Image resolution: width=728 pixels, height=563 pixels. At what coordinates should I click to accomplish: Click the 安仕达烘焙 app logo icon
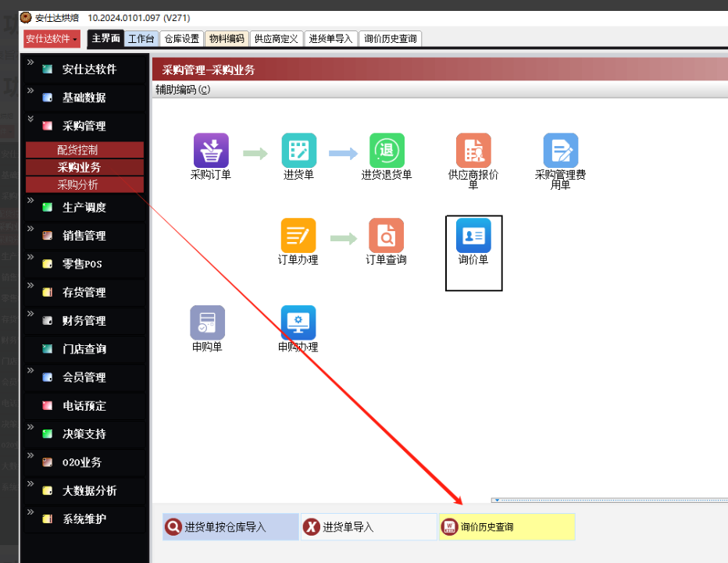[26, 18]
